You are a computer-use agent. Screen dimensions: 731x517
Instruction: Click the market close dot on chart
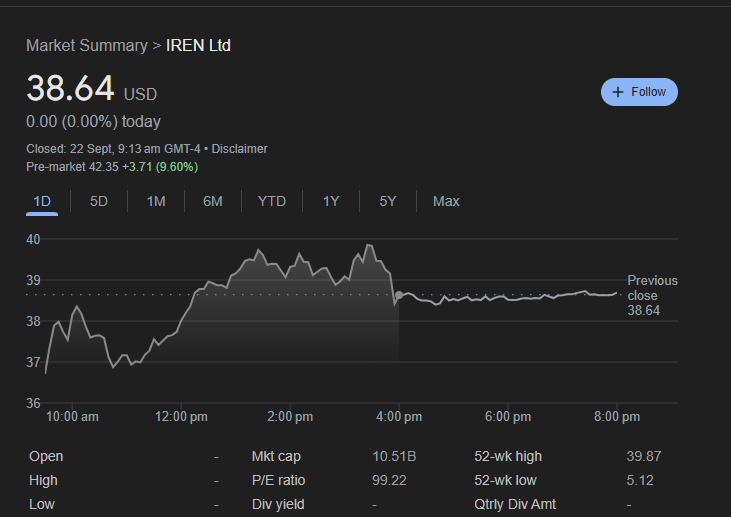tap(399, 296)
